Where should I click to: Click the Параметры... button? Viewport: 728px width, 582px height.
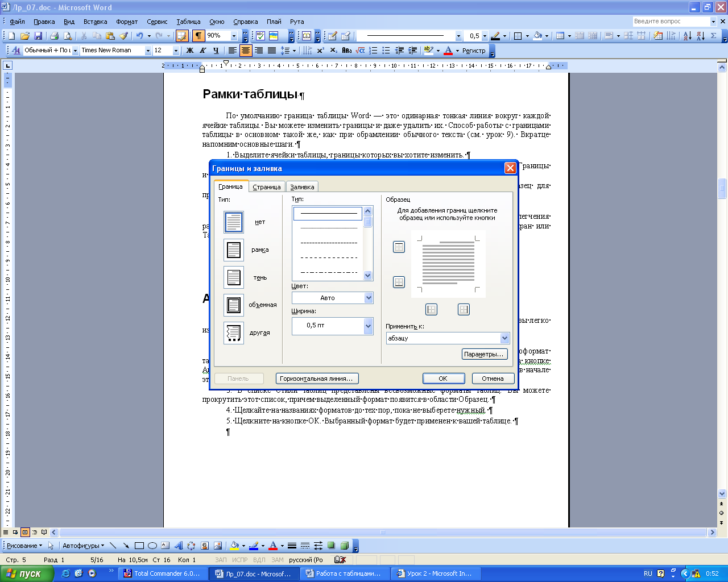484,355
